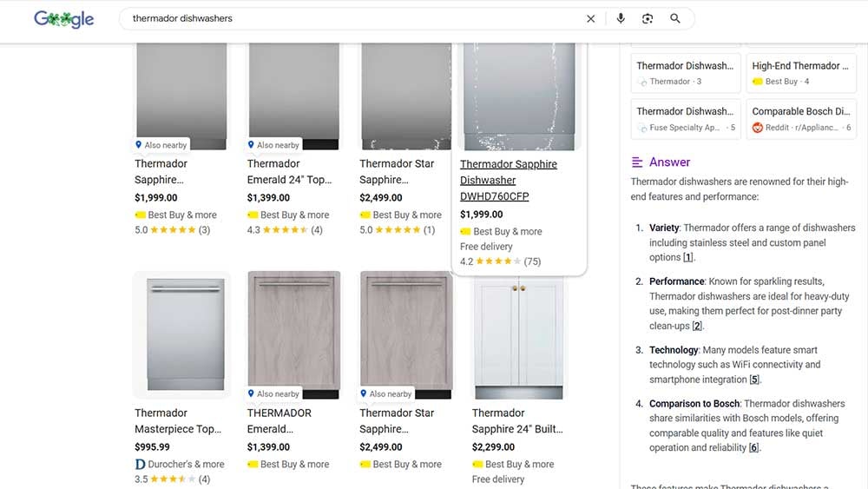Click the Answer heading icon
The width and height of the screenshot is (868, 489).
click(x=637, y=162)
